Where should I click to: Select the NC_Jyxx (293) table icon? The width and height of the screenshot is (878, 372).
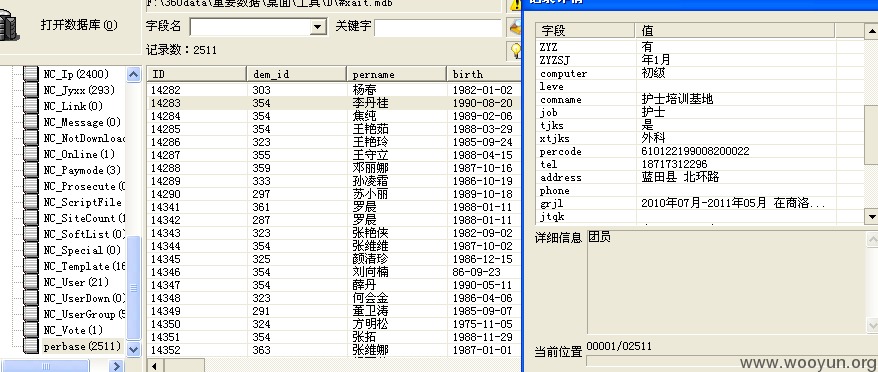[x=30, y=90]
